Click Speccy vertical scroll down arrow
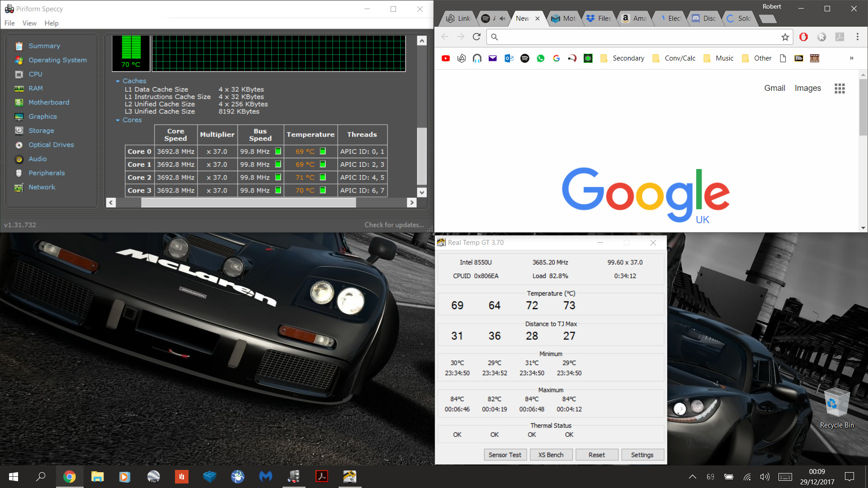 click(422, 192)
